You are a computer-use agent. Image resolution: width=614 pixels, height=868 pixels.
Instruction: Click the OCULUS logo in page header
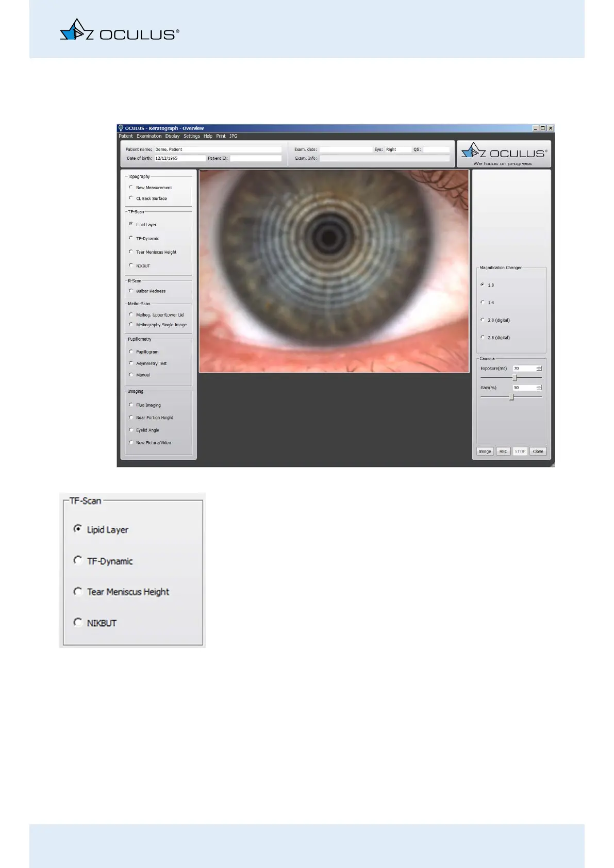pyautogui.click(x=120, y=30)
